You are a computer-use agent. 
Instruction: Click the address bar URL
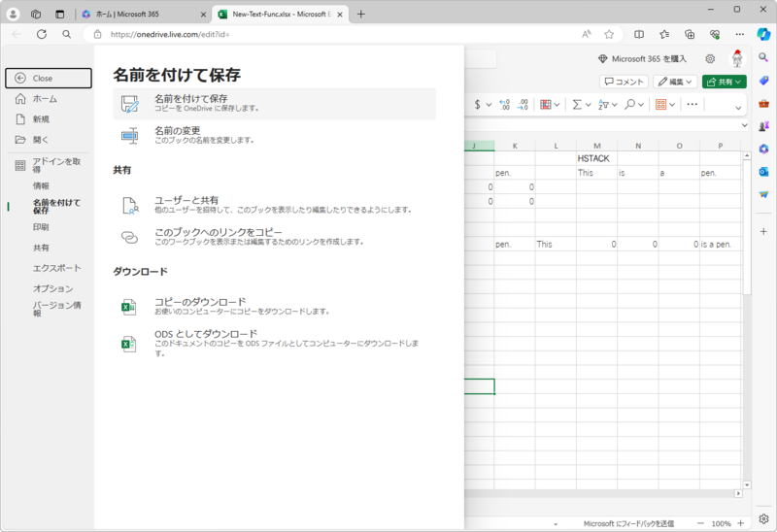tap(169, 34)
